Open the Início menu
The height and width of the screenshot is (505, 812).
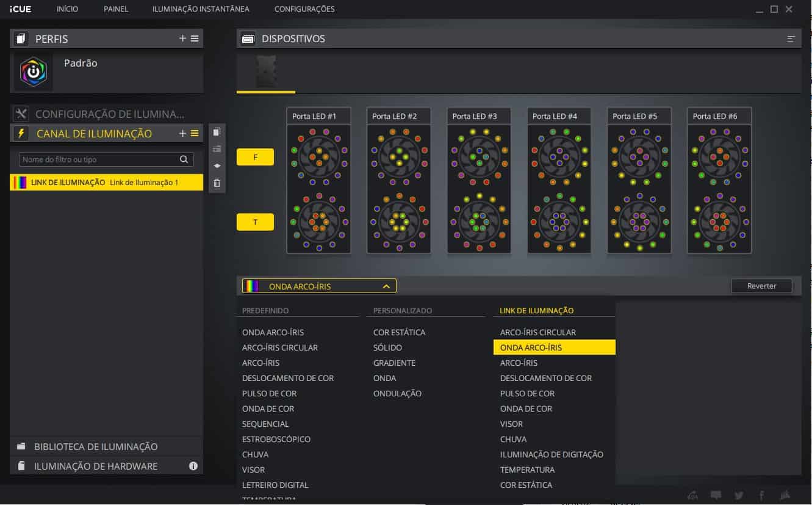coord(67,9)
